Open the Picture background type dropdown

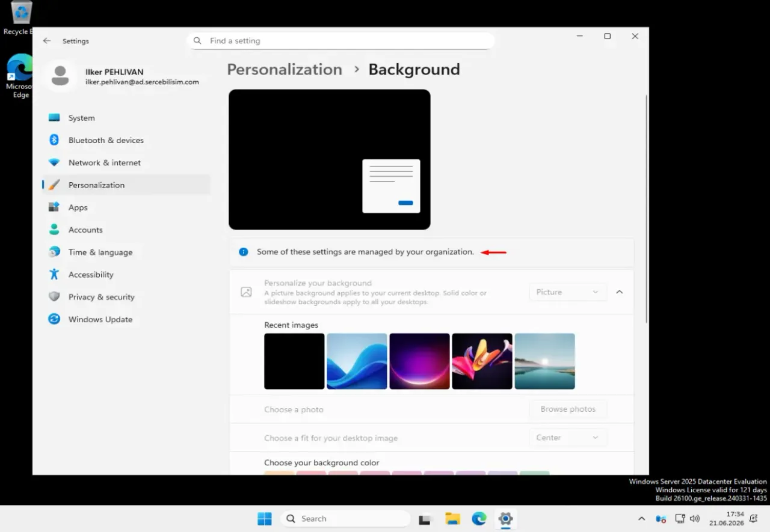point(568,292)
